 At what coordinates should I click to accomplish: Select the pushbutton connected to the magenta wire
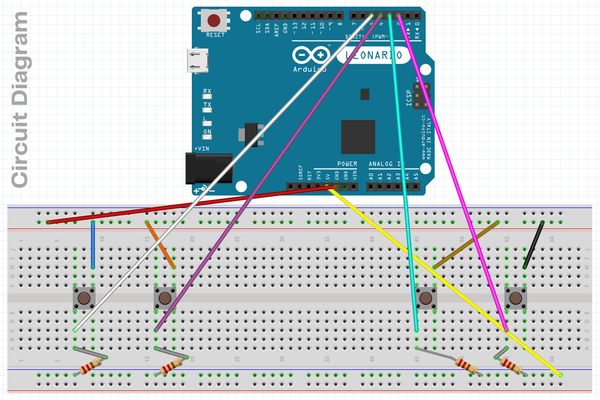tap(515, 298)
